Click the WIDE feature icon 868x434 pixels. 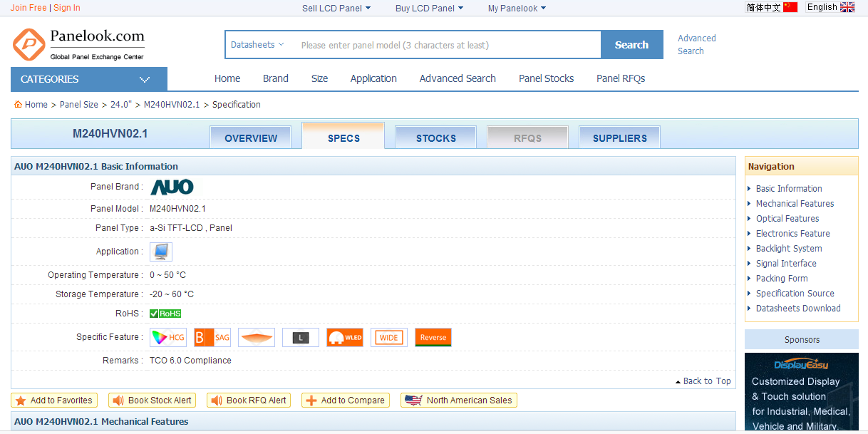click(x=389, y=338)
